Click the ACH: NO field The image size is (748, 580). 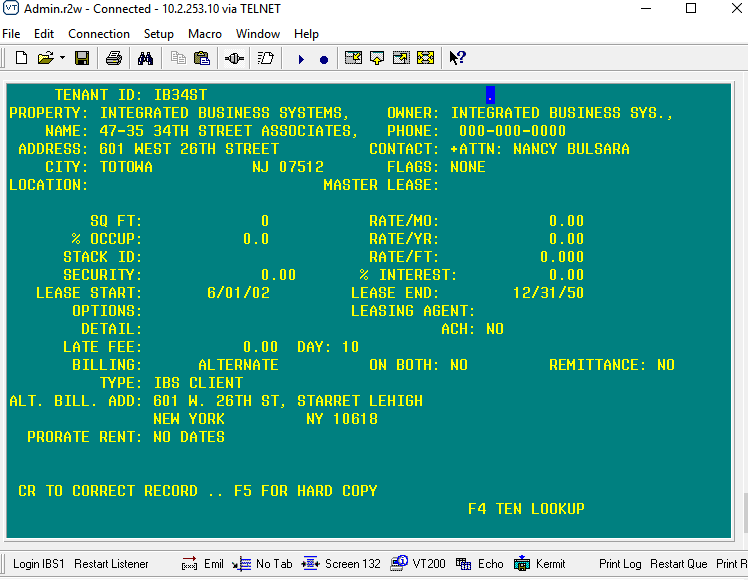point(473,329)
